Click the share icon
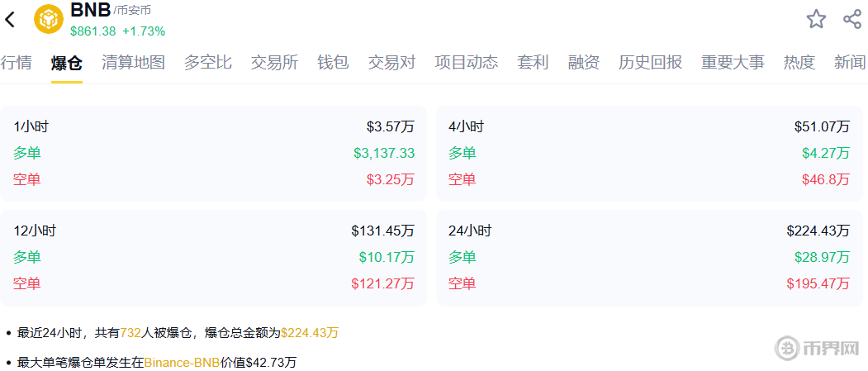The width and height of the screenshot is (868, 371). (x=852, y=19)
